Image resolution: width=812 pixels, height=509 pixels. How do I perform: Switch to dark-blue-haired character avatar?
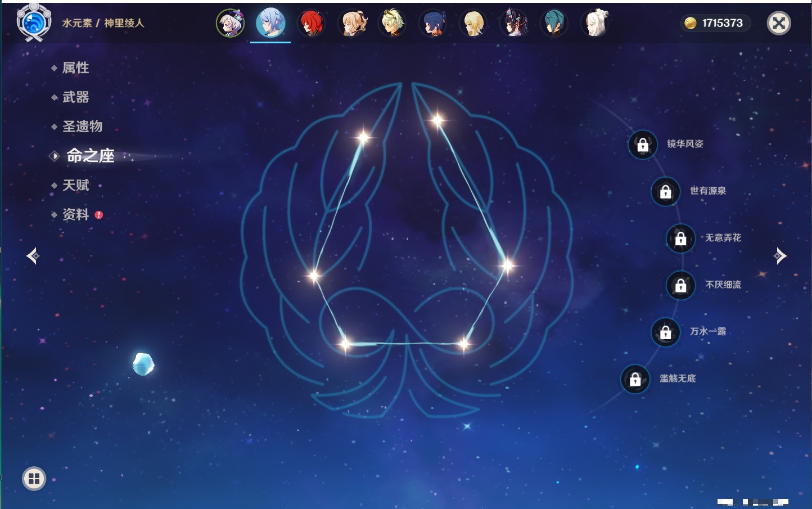coord(433,23)
